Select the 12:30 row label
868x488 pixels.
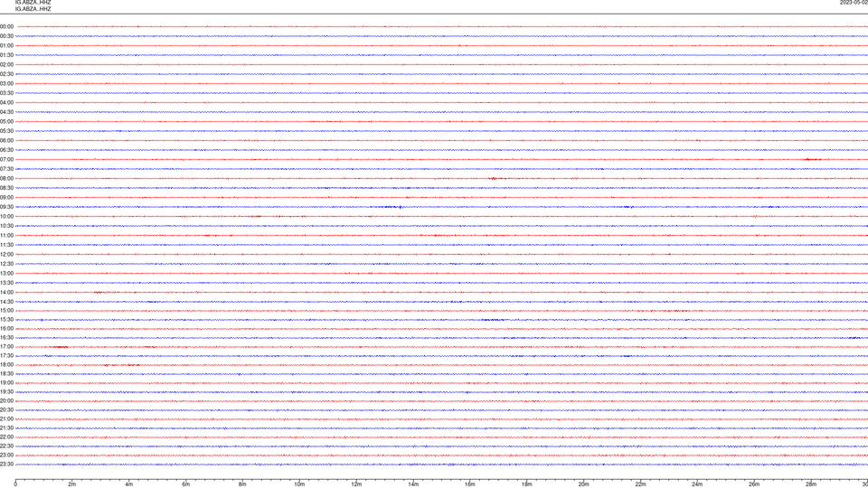pos(6,264)
